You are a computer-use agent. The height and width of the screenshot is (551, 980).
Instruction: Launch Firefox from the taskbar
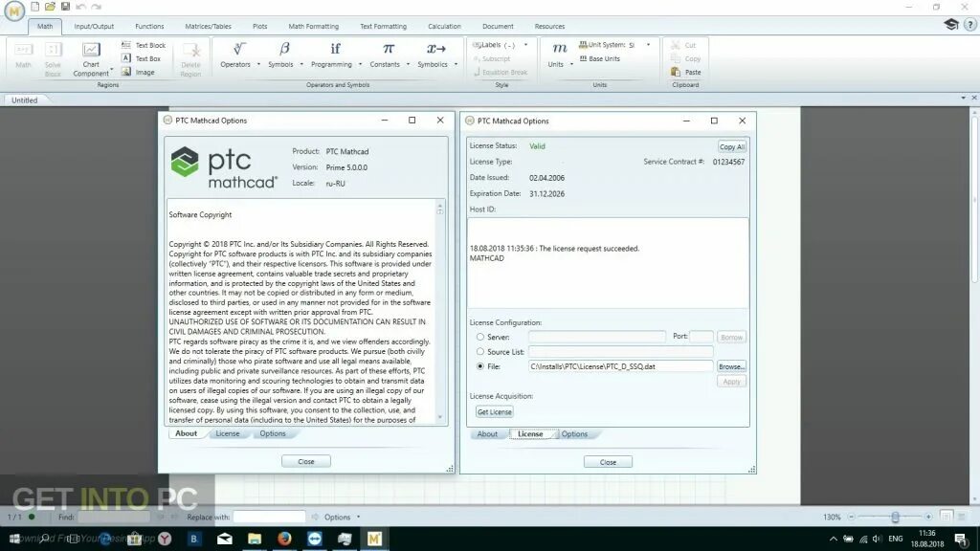(284, 539)
